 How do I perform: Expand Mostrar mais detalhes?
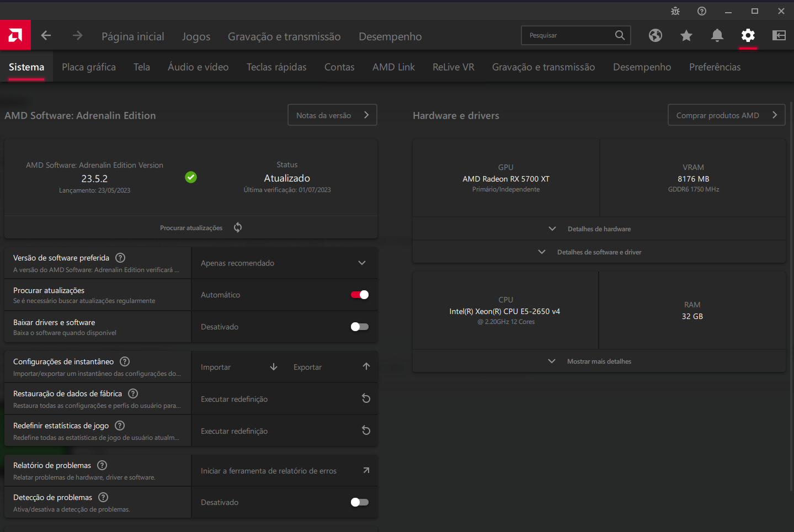tap(599, 361)
